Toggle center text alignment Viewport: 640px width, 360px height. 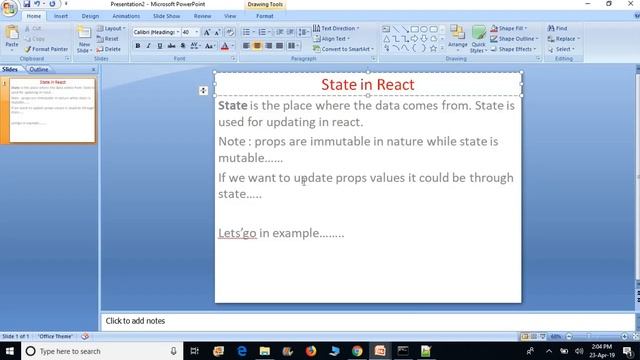[257, 46]
